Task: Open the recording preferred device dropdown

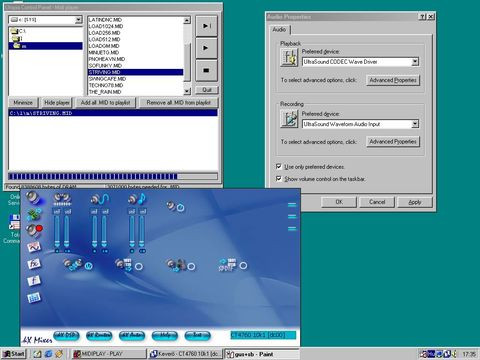Action: [x=415, y=124]
